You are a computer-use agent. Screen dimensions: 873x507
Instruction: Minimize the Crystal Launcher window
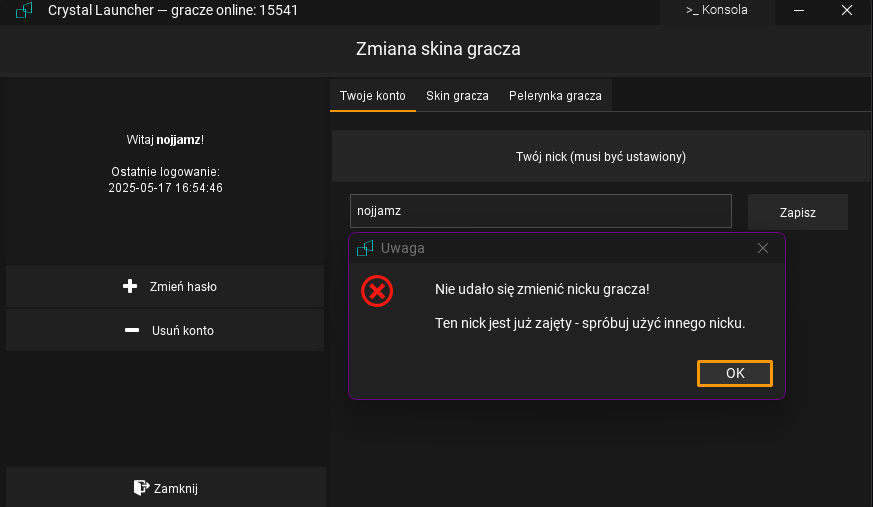point(800,11)
